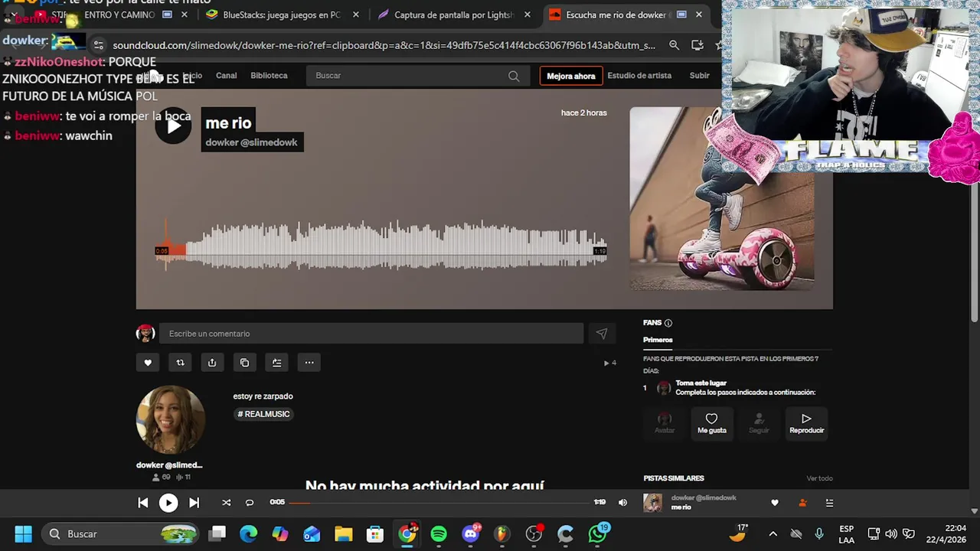The height and width of the screenshot is (551, 980).
Task: Seek on the bottom player progress bar
Action: coord(439,503)
